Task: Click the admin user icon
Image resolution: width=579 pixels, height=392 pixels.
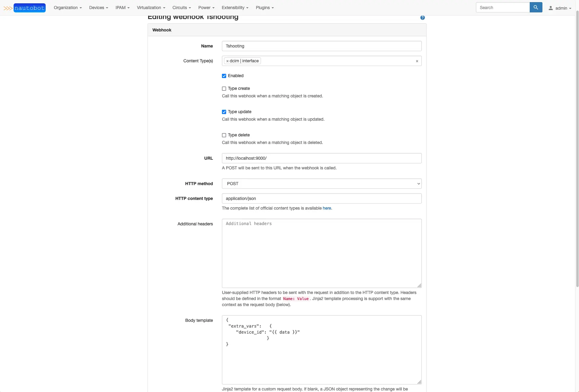Action: pyautogui.click(x=551, y=8)
